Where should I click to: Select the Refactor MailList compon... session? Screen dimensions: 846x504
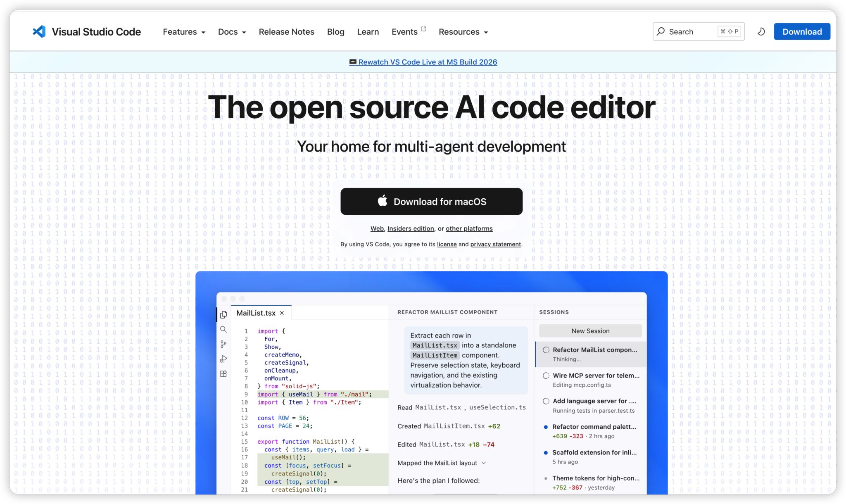coord(591,354)
